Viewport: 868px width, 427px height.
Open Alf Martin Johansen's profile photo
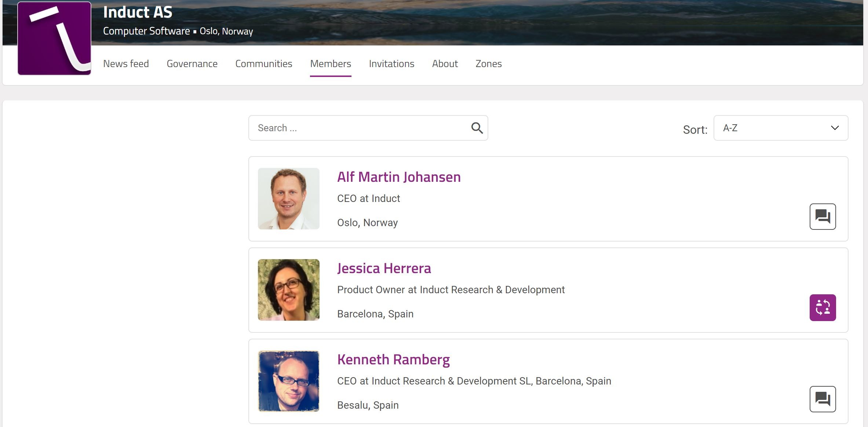tap(289, 199)
